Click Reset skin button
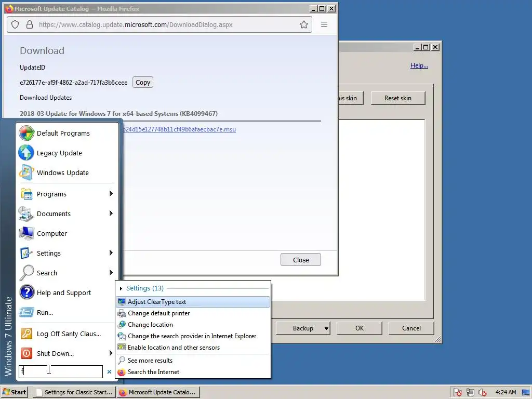 coord(397,98)
